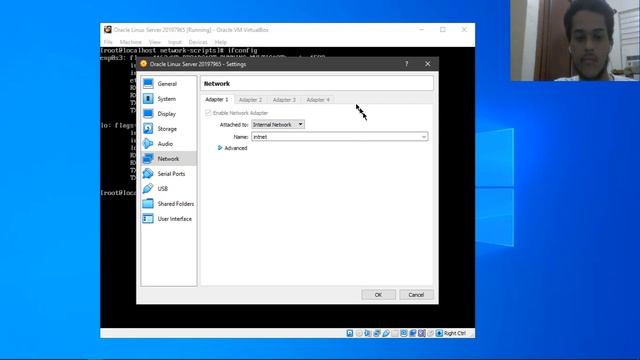640x360 pixels.
Task: Open View menu in VM window
Action: (155, 42)
